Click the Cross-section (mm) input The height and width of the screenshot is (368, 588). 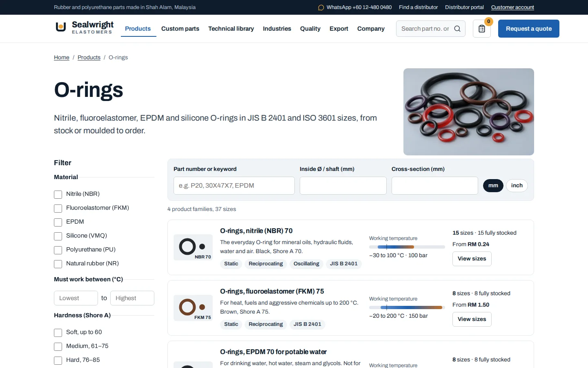(435, 186)
